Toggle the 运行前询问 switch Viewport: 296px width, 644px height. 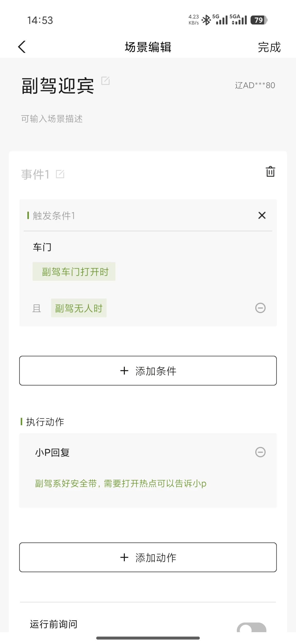coord(251,628)
